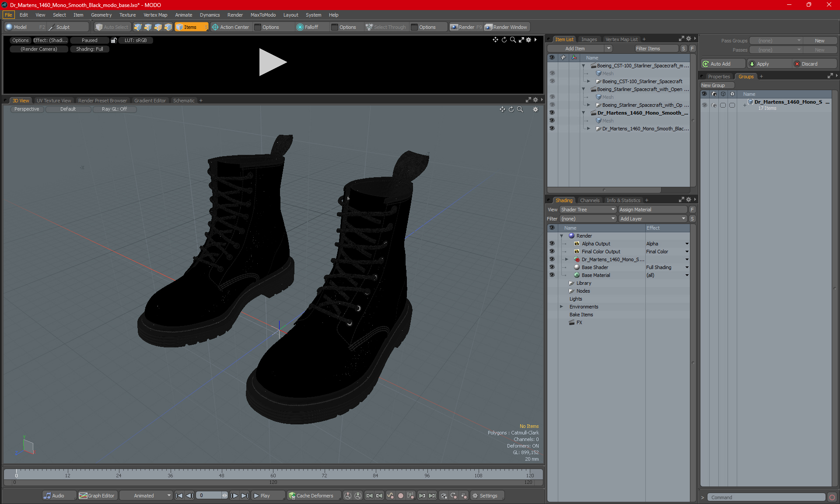Open the Animated keying mode dropdown
This screenshot has height=504, width=840.
(146, 496)
